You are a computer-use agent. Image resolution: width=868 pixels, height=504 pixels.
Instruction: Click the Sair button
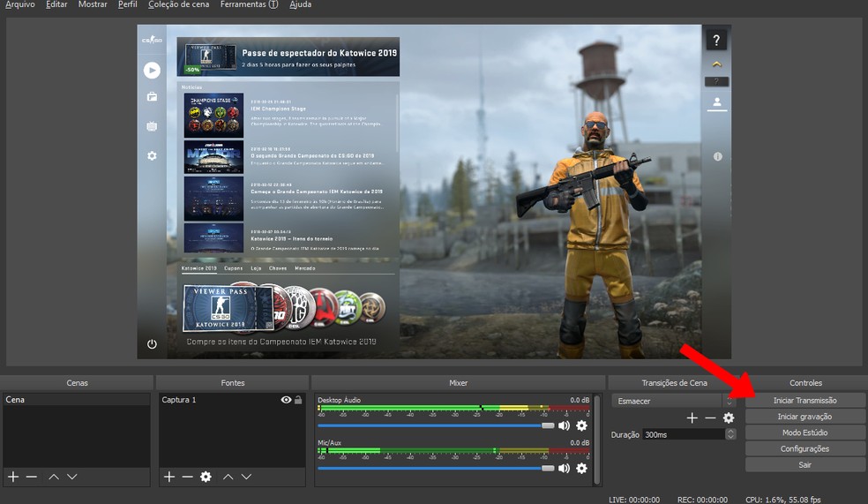(804, 464)
